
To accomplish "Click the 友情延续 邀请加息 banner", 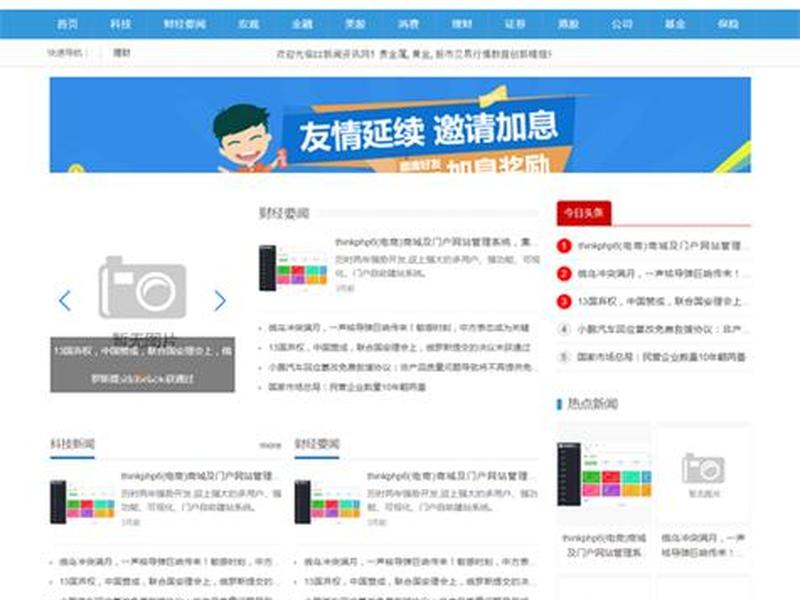I will [400, 125].
